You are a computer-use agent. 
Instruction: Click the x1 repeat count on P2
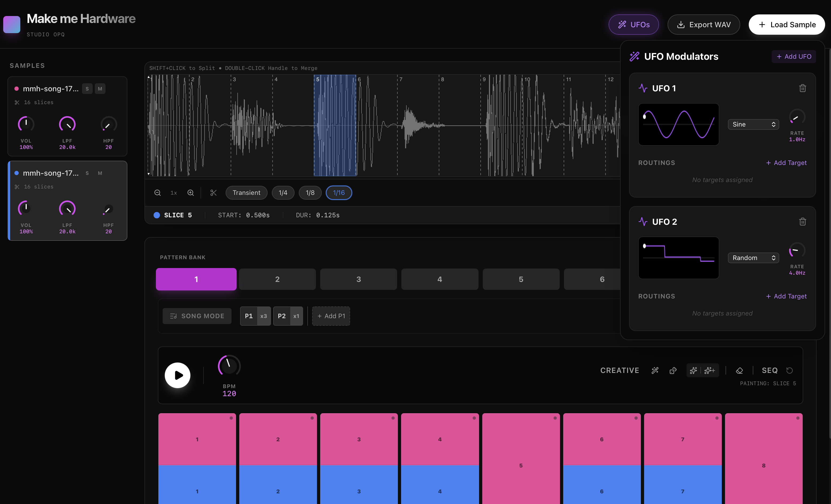coord(296,316)
